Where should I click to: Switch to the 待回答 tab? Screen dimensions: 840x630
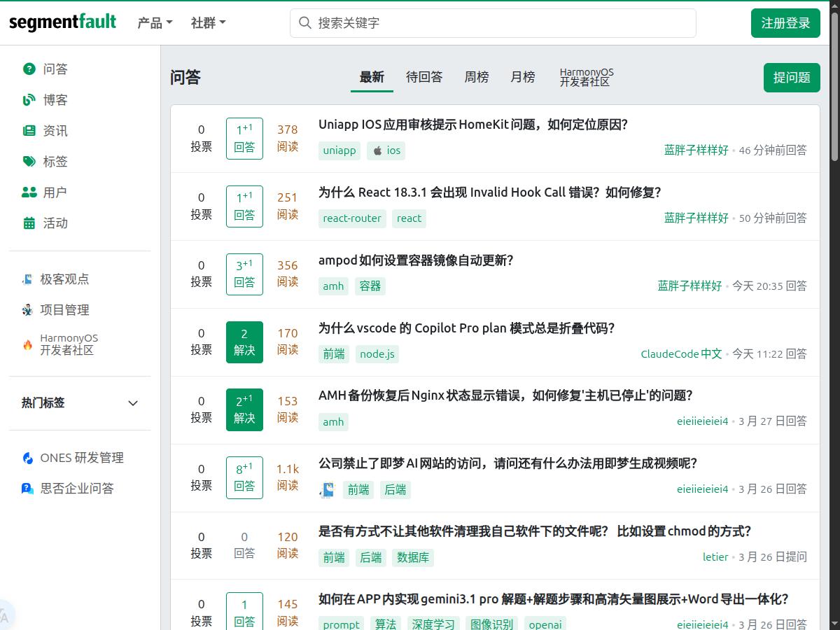tap(424, 77)
